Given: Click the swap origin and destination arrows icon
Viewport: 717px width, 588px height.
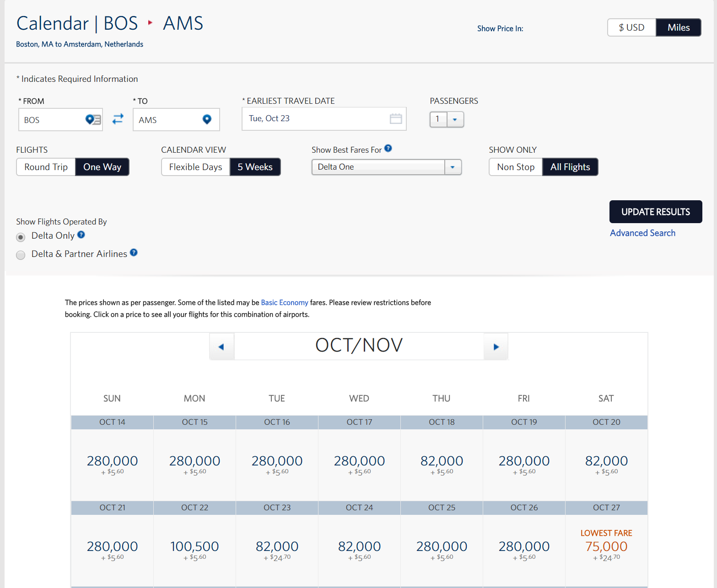Looking at the screenshot, I should (x=118, y=119).
